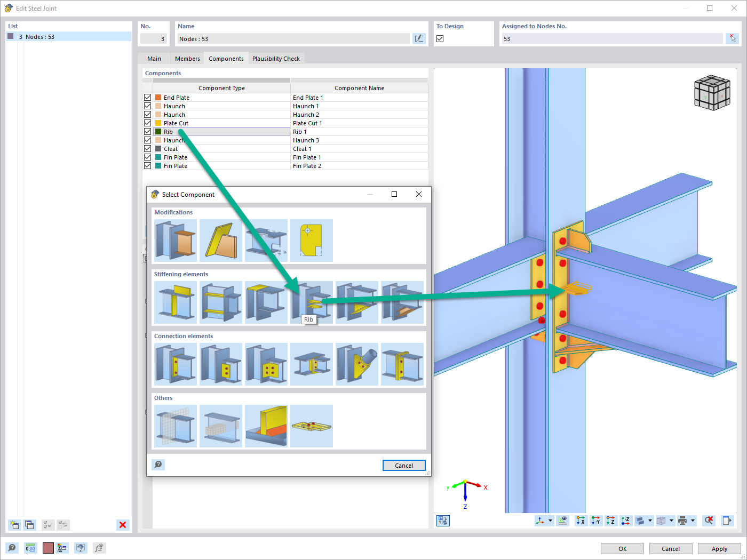Click the Name input field showing Nodes : 53
This screenshot has height=560, width=747.
293,38
